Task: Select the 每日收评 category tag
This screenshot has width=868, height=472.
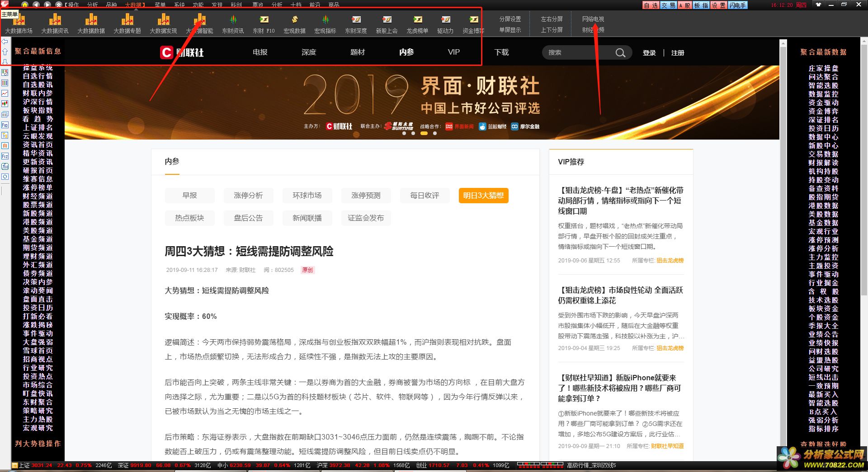Action: (x=425, y=195)
